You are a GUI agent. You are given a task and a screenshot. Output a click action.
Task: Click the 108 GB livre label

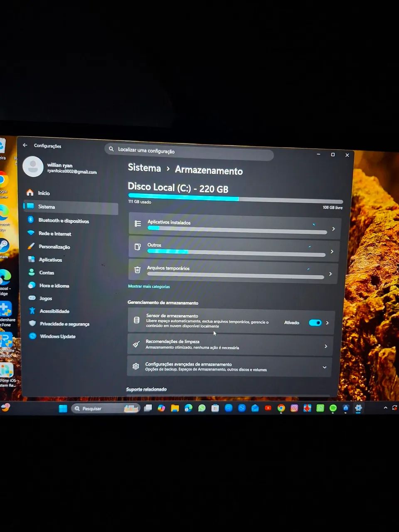click(332, 207)
